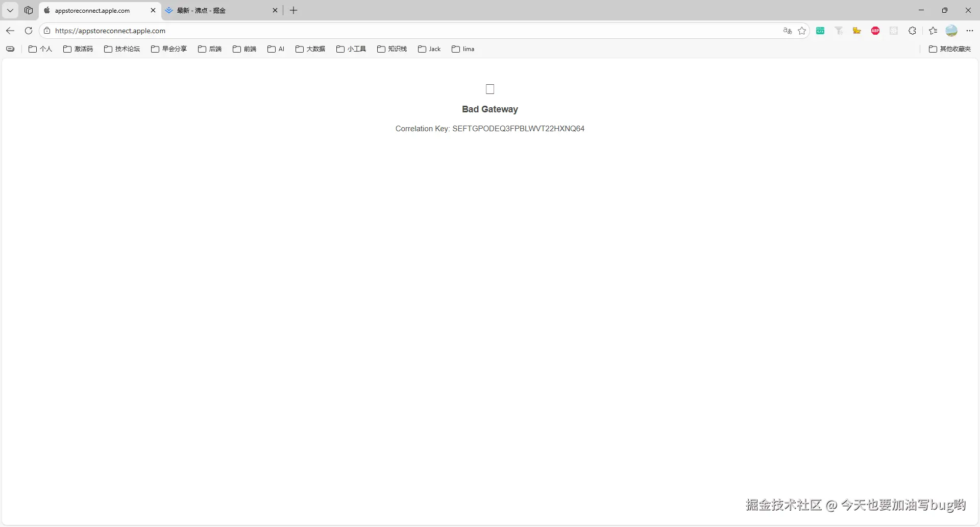Click the address bar URL field
980x527 pixels.
[408, 31]
